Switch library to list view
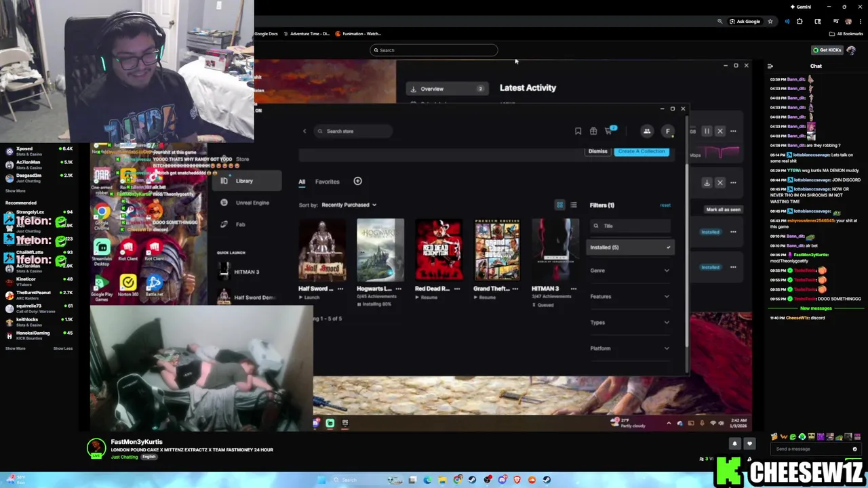The width and height of the screenshot is (868, 488). (x=574, y=205)
